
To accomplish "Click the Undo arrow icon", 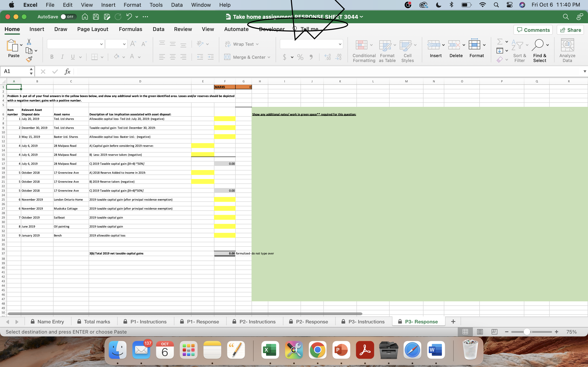I will 129,17.
